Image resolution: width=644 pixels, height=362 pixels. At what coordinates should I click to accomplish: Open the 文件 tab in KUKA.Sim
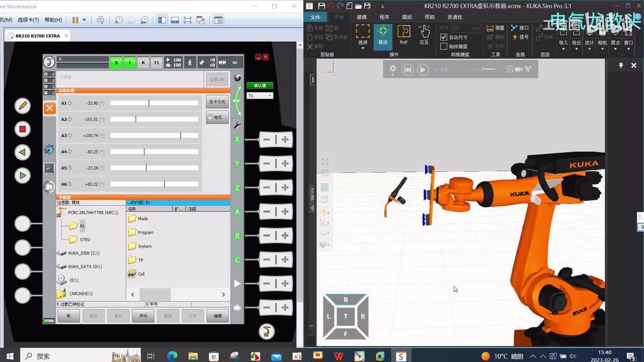tap(315, 17)
